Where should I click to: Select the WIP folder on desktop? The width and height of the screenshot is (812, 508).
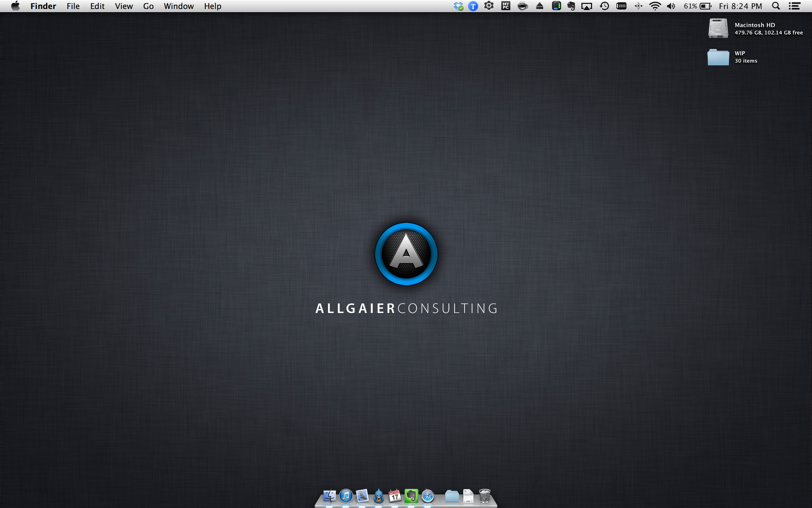tap(718, 57)
